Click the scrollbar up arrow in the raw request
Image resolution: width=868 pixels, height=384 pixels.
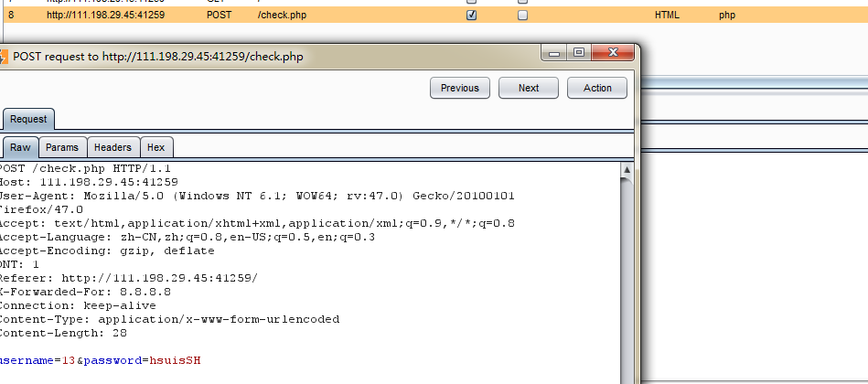click(627, 170)
